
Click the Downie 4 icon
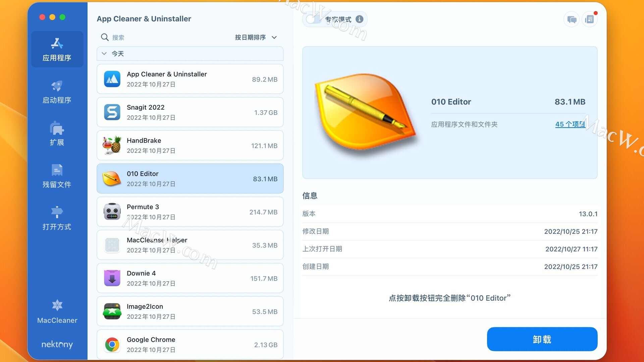tap(112, 278)
